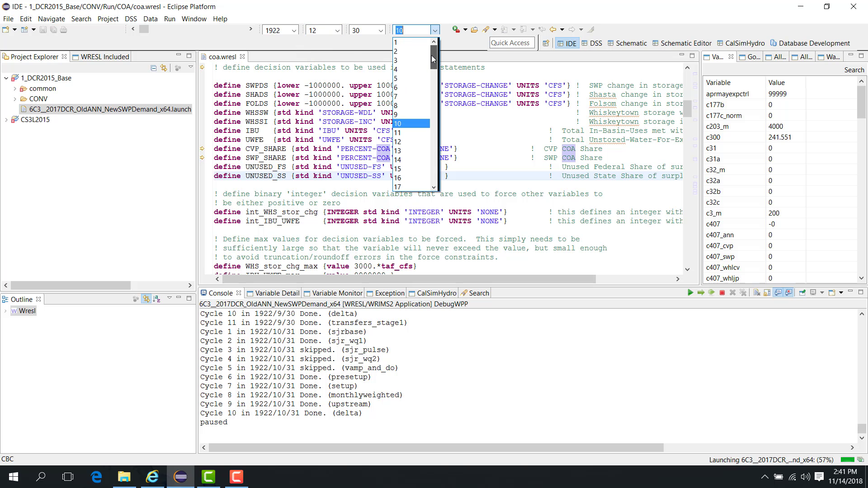The width and height of the screenshot is (868, 488).
Task: Toggle Show Console on standard error change
Action: click(x=789, y=293)
